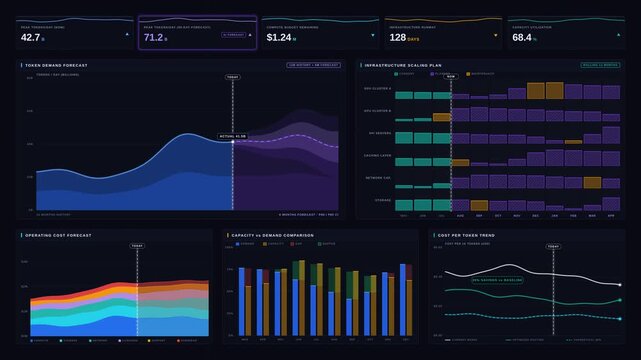641x360 pixels.
Task: Click the Storage maintenance block in SEP
Action: tap(479, 205)
